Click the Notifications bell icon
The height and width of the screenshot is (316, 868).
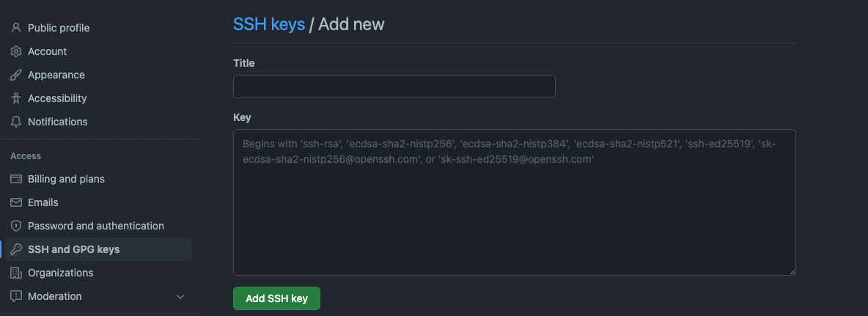pos(16,122)
